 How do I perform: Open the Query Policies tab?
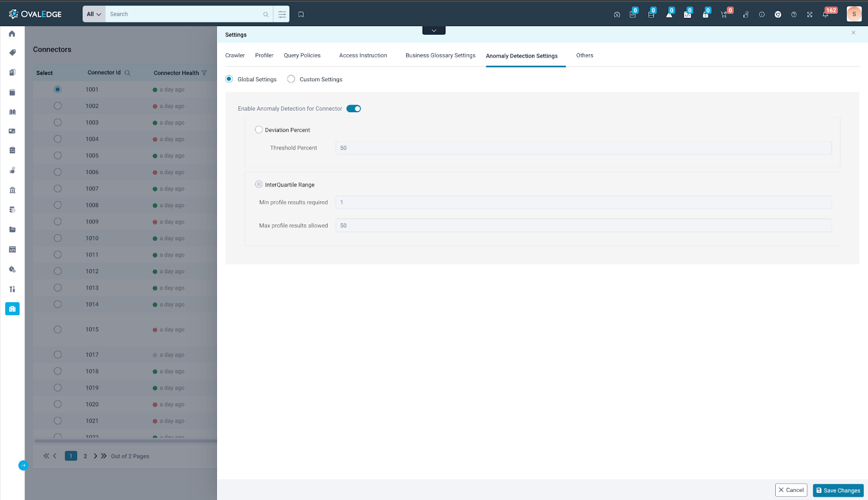302,55
